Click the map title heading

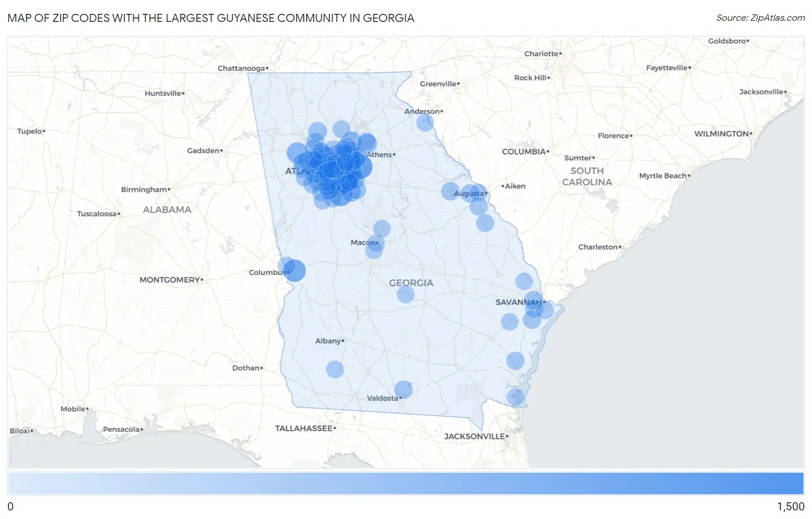(211, 18)
